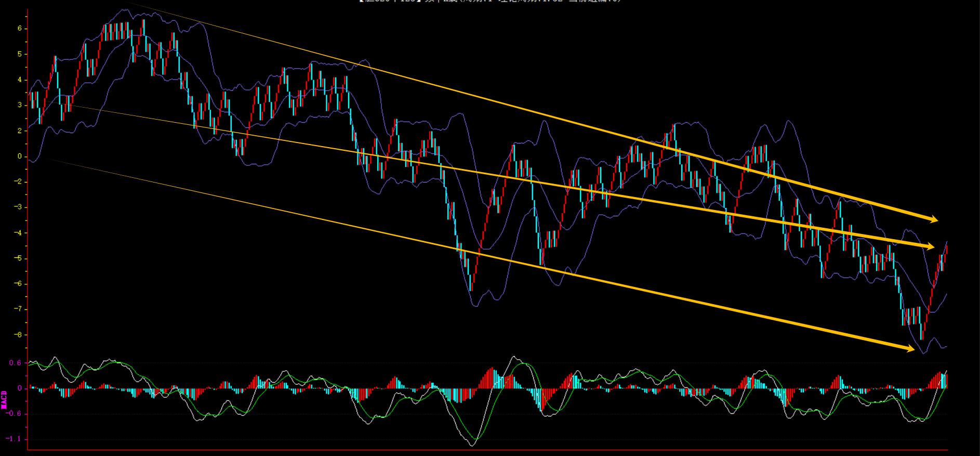
Task: Click the partially visible chart title at top
Action: 489,2
